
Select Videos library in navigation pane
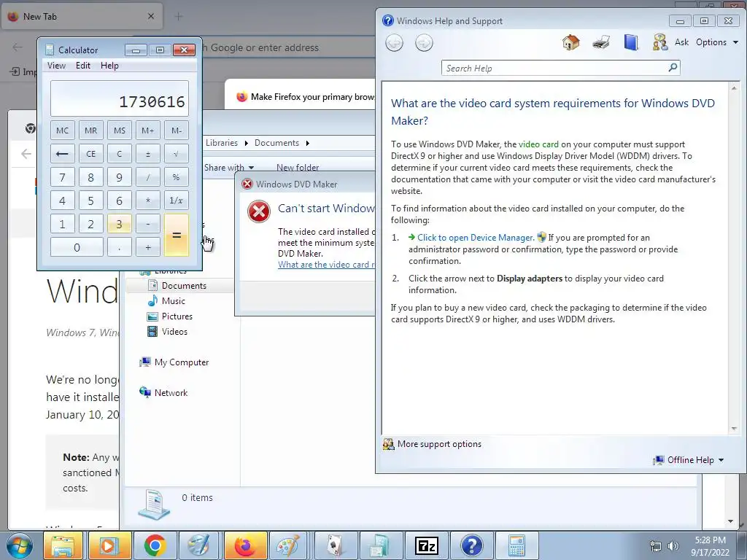click(174, 332)
